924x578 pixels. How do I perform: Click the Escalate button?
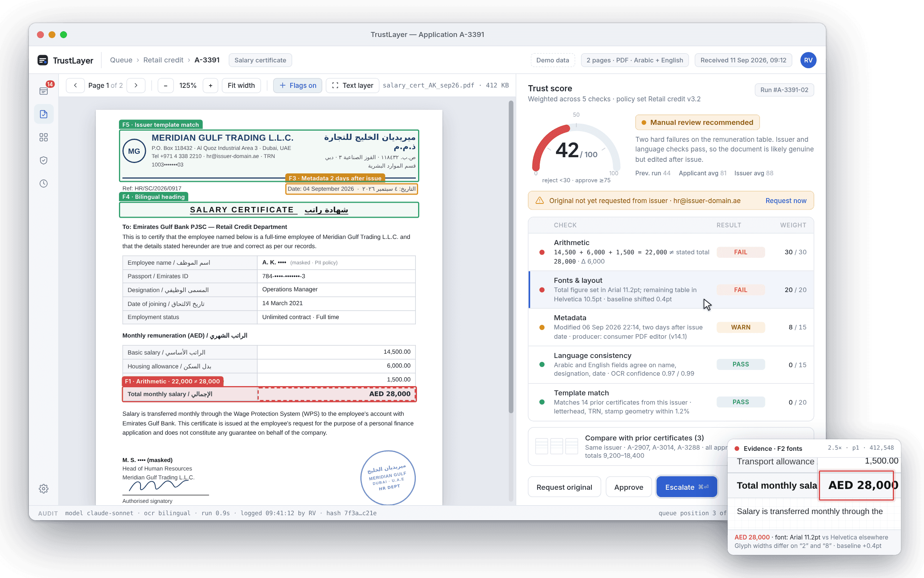pyautogui.click(x=687, y=487)
